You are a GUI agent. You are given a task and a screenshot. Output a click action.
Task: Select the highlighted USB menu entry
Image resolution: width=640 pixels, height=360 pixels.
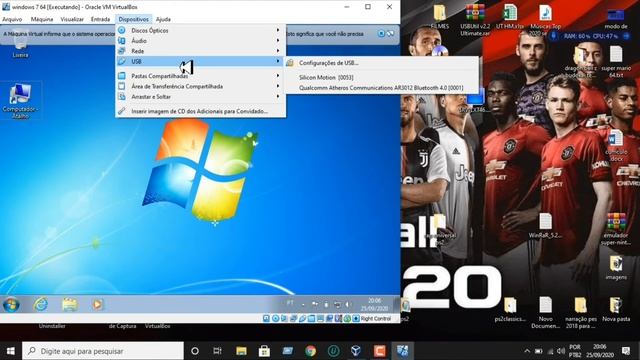pyautogui.click(x=200, y=61)
